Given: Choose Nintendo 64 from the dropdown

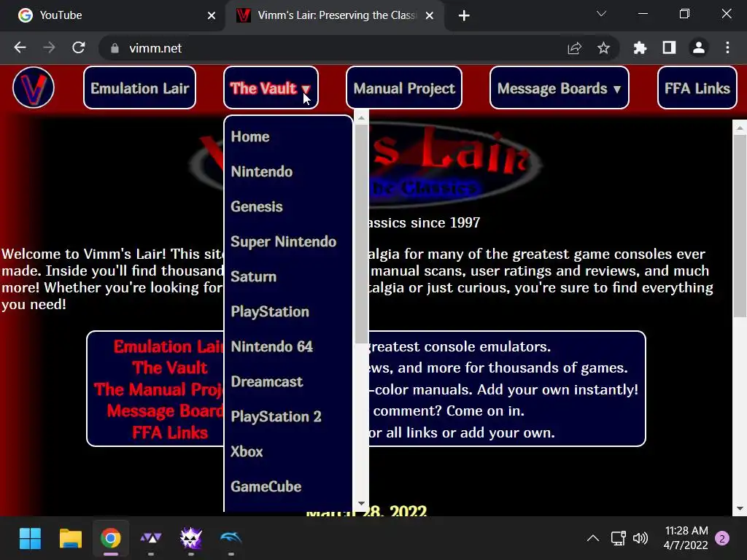Looking at the screenshot, I should click(287, 346).
